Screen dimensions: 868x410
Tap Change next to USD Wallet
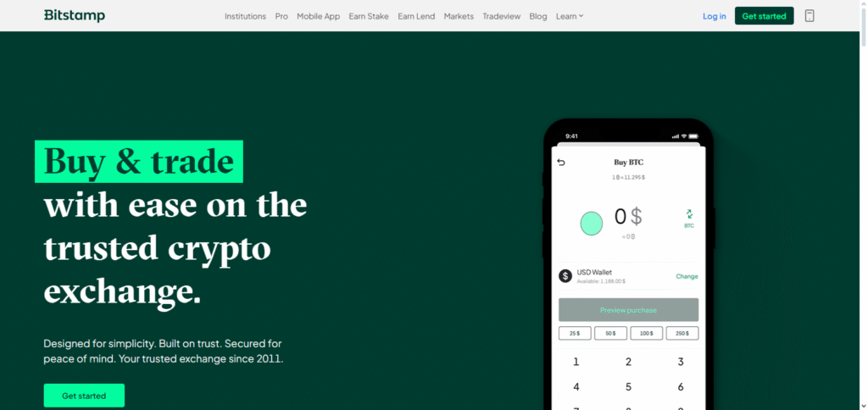(x=687, y=276)
